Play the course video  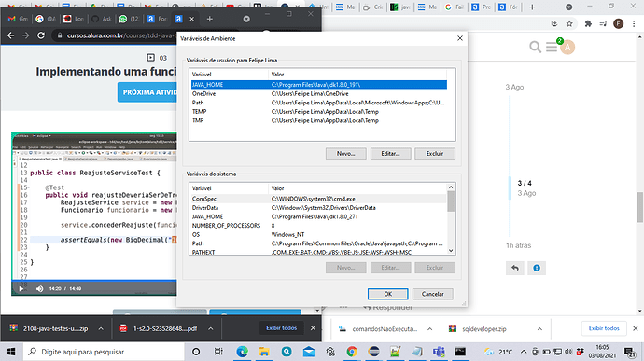click(21, 289)
